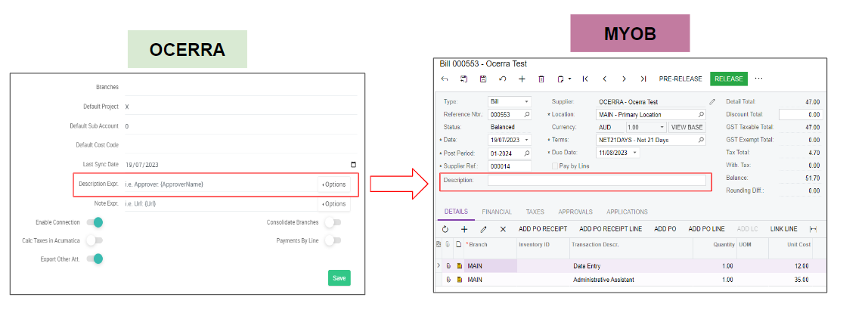Click the Save button in Ocerra
The image size is (868, 319).
pyautogui.click(x=339, y=278)
